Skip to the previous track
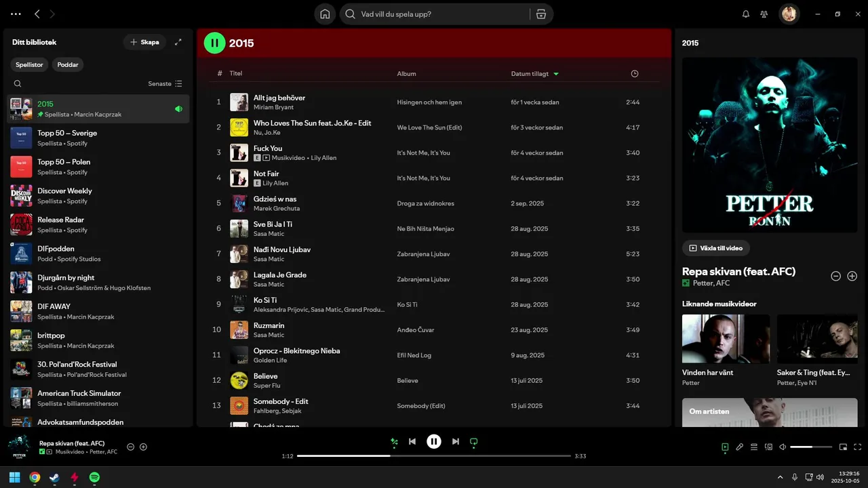 pyautogui.click(x=412, y=442)
